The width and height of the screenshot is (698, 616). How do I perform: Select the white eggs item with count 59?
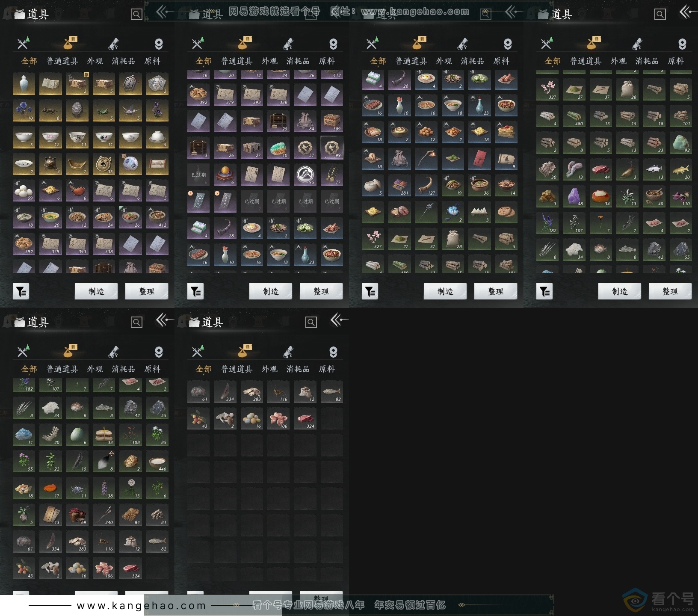coord(24,191)
